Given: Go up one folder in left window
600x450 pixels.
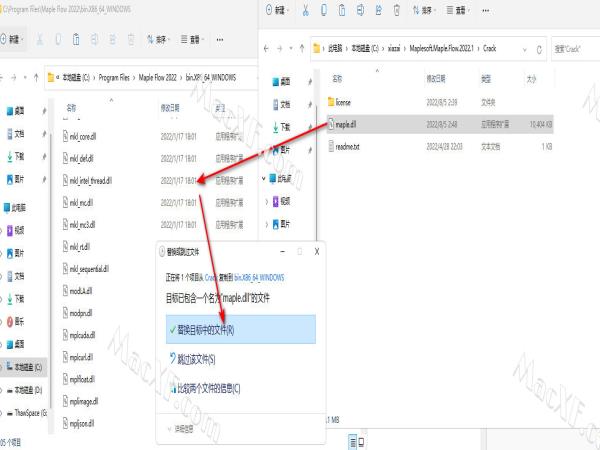Looking at the screenshot, I should [x=36, y=78].
